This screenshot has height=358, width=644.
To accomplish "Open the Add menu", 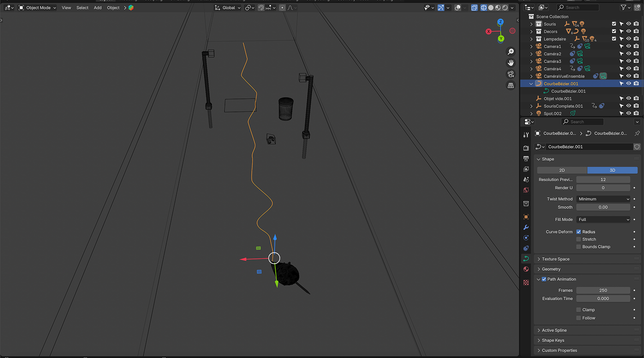I will pyautogui.click(x=97, y=8).
